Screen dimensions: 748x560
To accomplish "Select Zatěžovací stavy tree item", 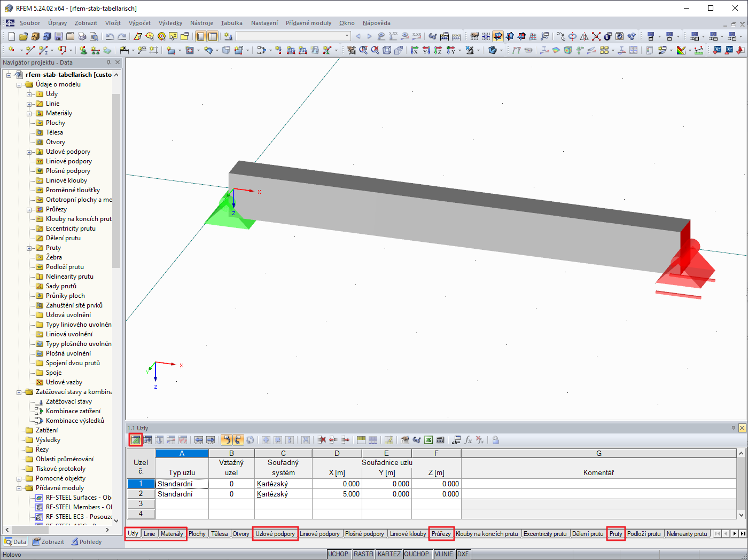I will click(69, 401).
